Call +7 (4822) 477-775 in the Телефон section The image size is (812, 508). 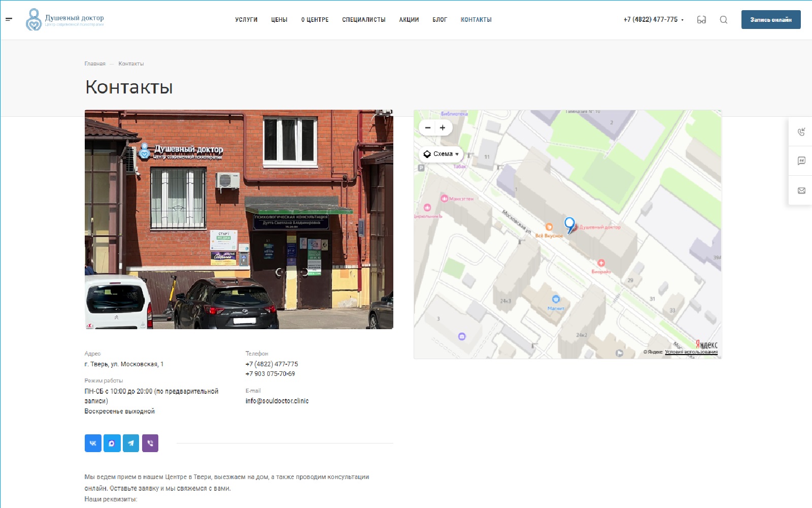pos(272,364)
